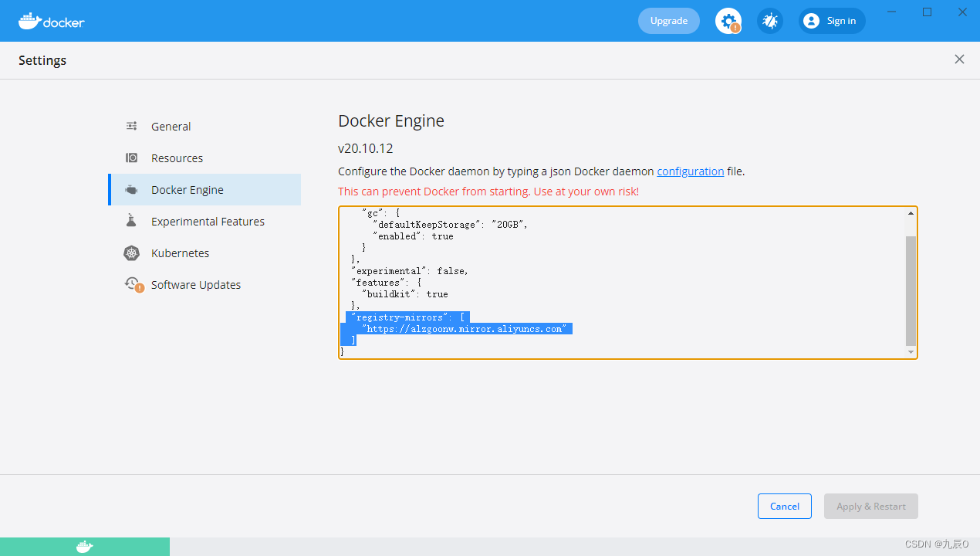The image size is (980, 556).
Task: Click the Docker whale taskbar icon
Action: (x=83, y=546)
